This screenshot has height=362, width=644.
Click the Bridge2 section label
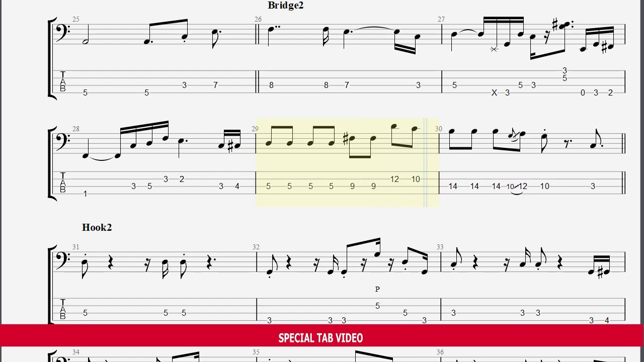coord(286,6)
